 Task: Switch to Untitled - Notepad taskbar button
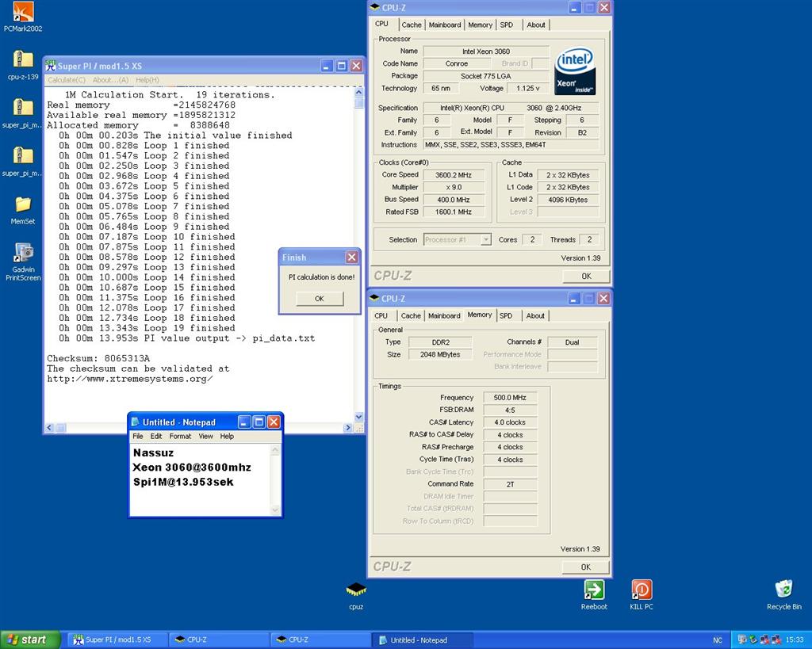(x=422, y=639)
